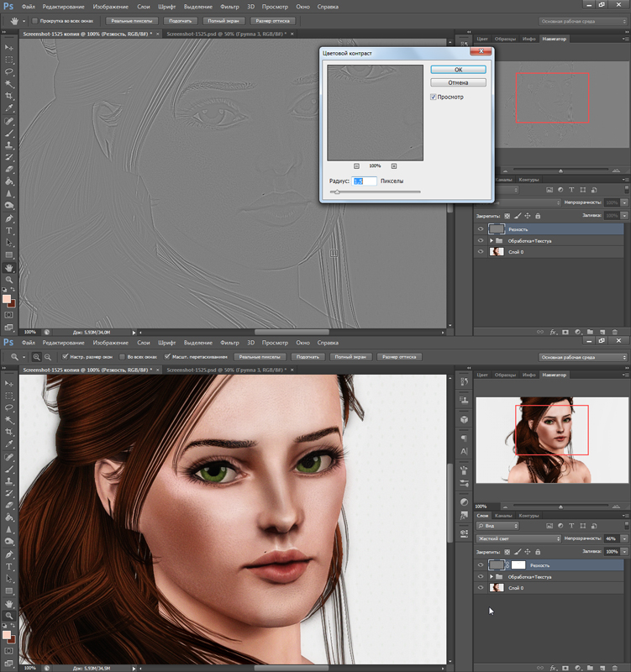
Task: Select the Crop tool in the bottom window
Action: 9,432
